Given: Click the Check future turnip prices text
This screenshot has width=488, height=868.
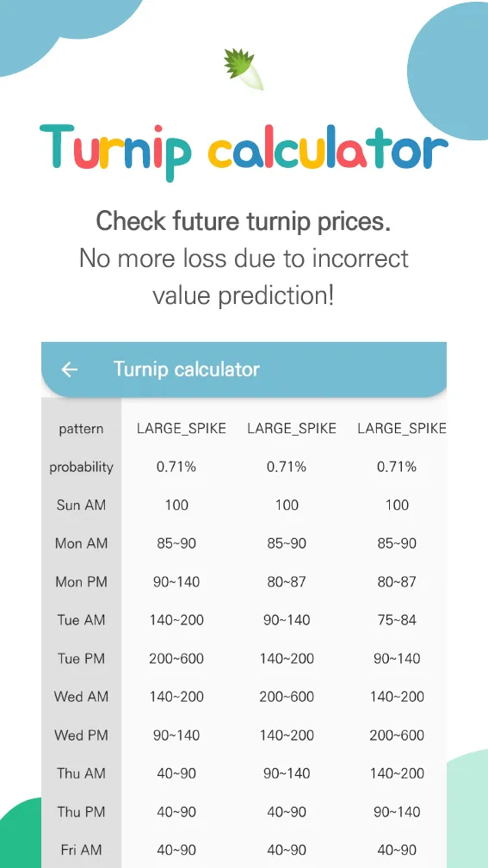Looking at the screenshot, I should click(x=244, y=221).
